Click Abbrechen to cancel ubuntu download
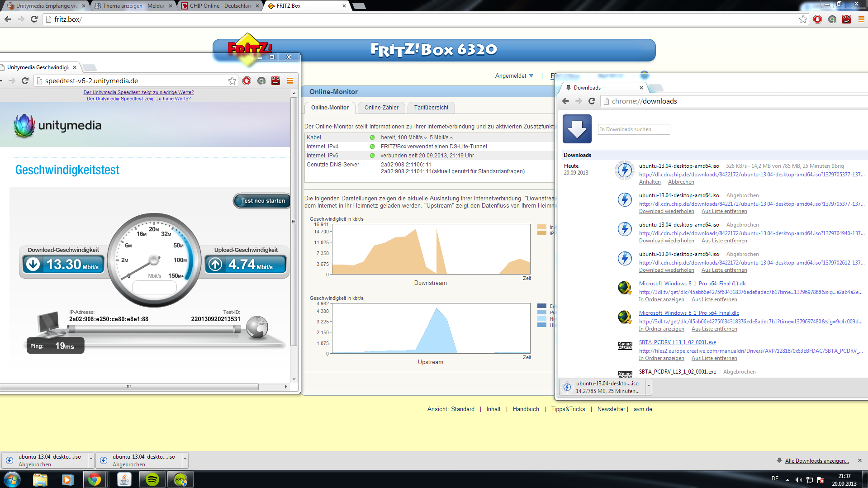This screenshot has width=868, height=488. coord(681,182)
